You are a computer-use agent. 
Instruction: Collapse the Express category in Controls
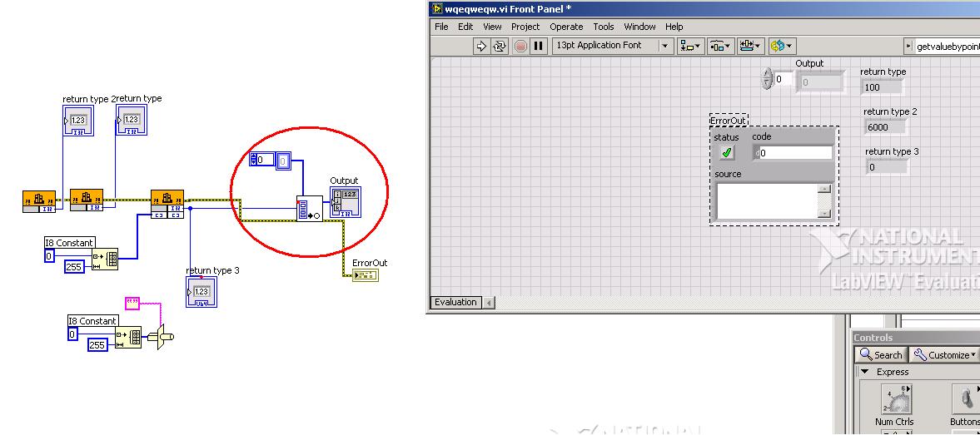click(865, 371)
